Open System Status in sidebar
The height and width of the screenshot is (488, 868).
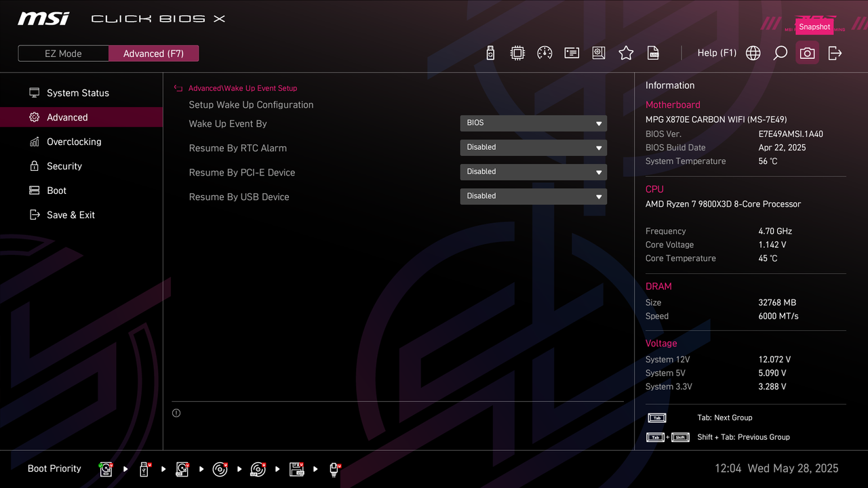point(81,93)
